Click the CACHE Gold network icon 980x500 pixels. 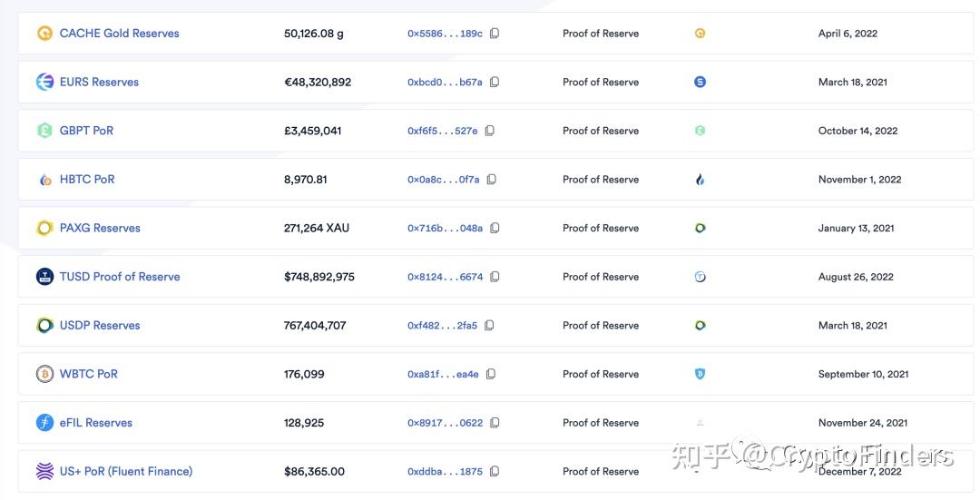click(700, 34)
